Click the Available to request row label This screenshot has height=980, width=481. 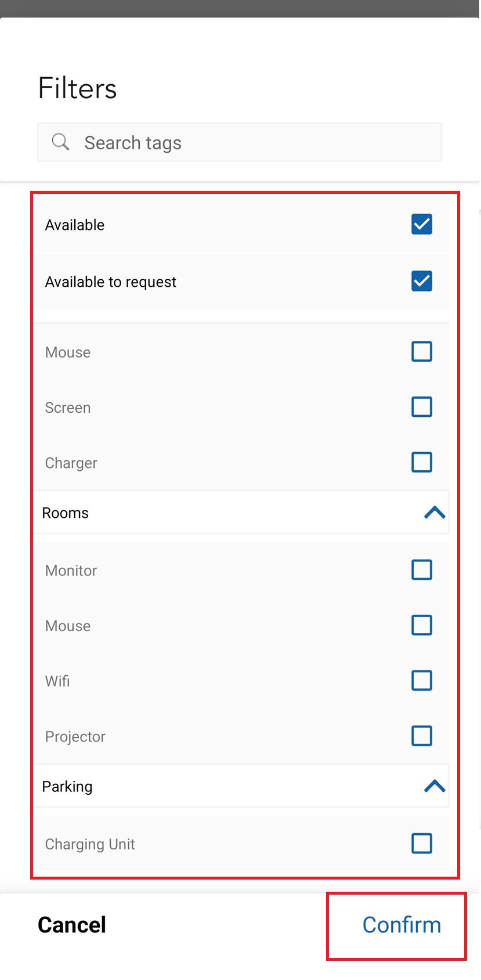click(110, 282)
